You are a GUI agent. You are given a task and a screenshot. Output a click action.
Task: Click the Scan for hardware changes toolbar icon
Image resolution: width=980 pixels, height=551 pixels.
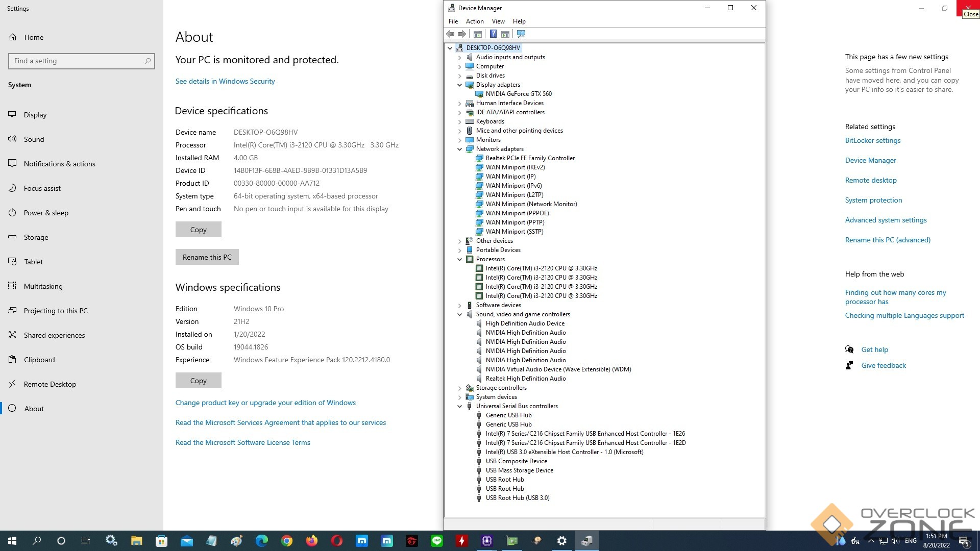[521, 34]
